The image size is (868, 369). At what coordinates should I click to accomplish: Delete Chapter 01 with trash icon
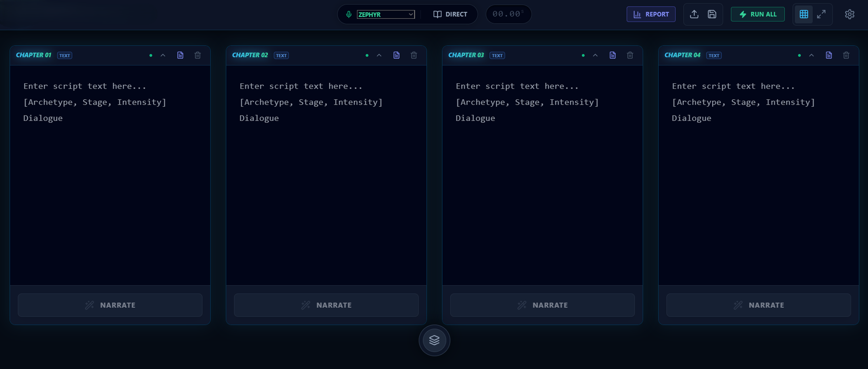(197, 55)
